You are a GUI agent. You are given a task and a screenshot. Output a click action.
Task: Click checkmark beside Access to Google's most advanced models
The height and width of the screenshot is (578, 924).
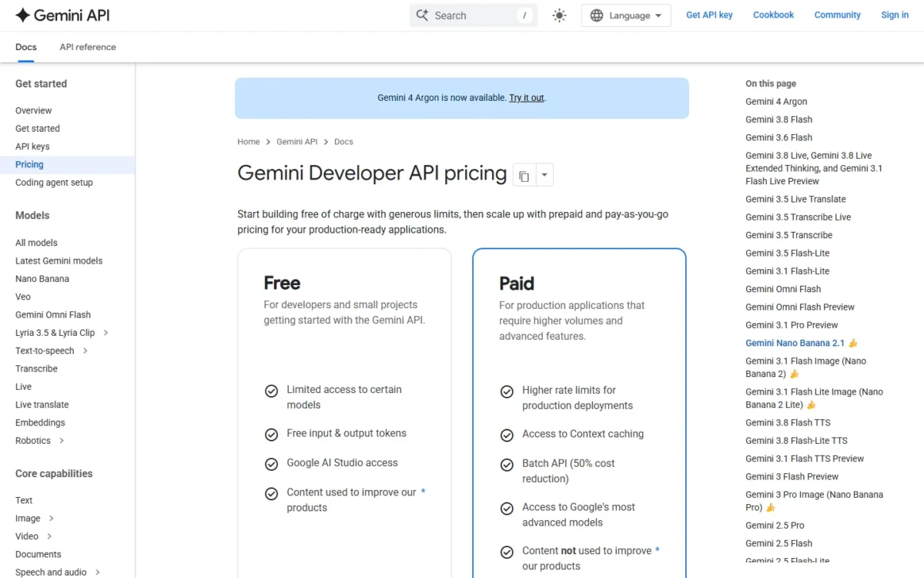point(507,509)
